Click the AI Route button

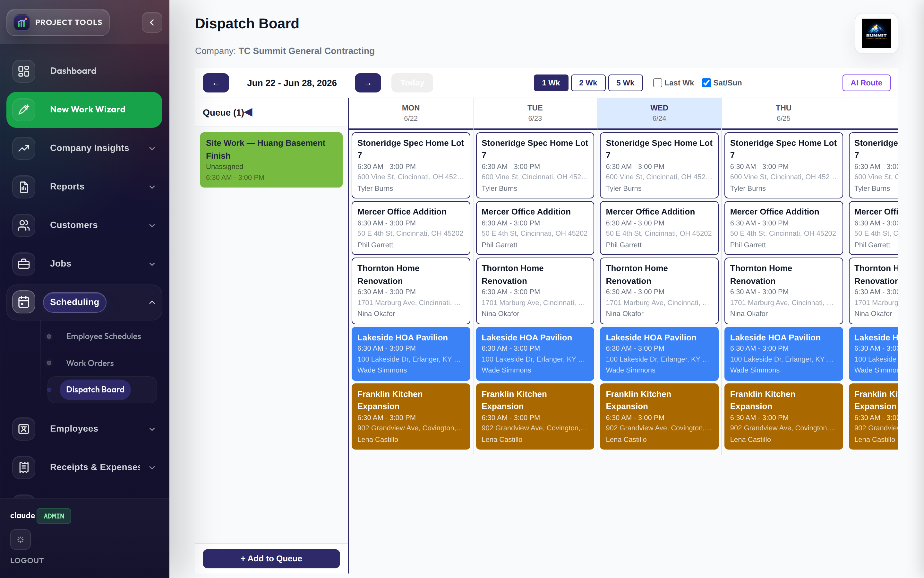coord(866,83)
